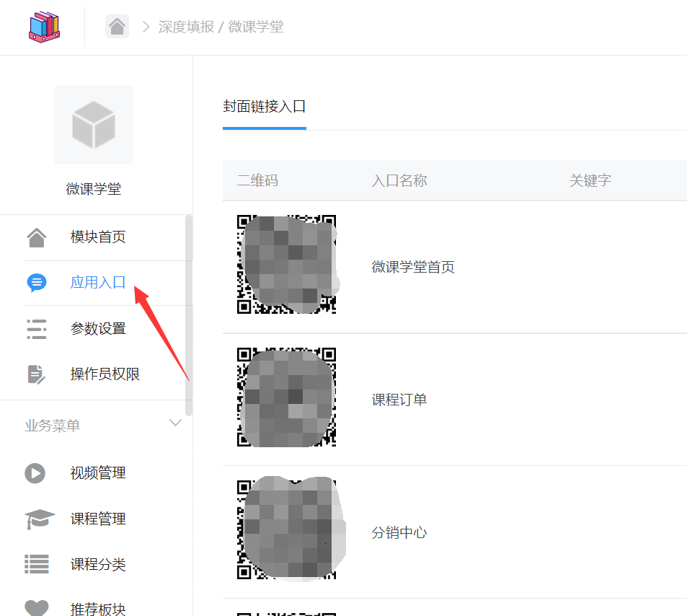Click the colorful books logo icon

tap(44, 27)
